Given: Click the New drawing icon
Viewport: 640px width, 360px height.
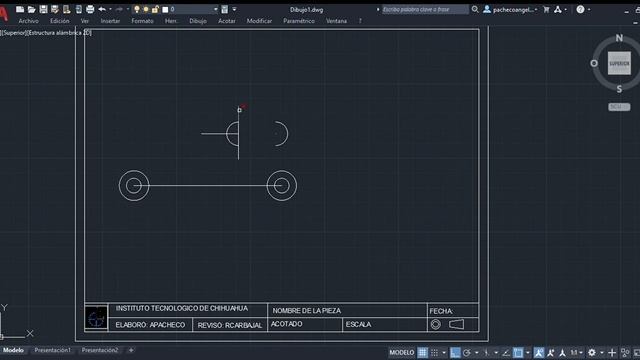Looking at the screenshot, I should (x=20, y=9).
